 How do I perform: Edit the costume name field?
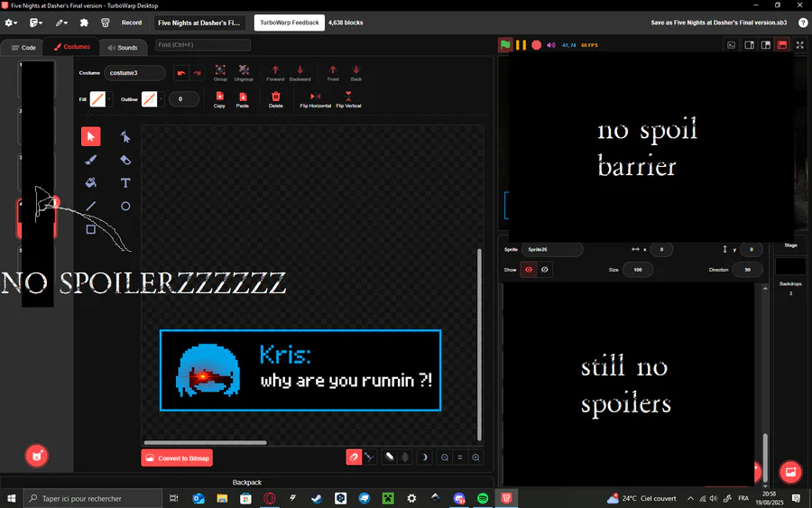coord(134,73)
